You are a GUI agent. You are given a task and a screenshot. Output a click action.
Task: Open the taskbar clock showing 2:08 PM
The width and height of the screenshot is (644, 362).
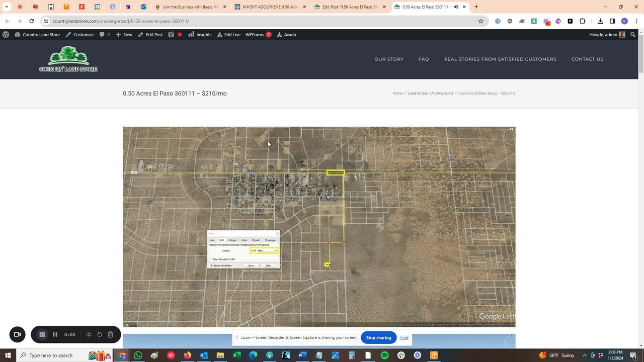tap(615, 355)
